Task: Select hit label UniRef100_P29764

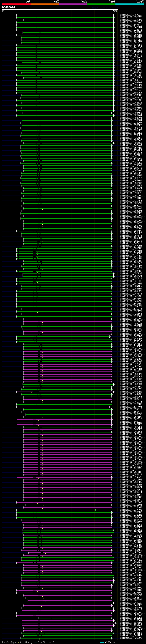Action: coord(131,115)
